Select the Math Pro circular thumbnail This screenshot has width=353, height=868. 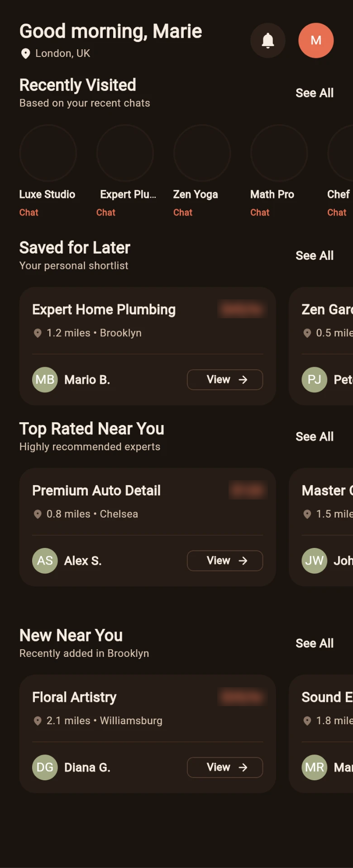point(279,153)
